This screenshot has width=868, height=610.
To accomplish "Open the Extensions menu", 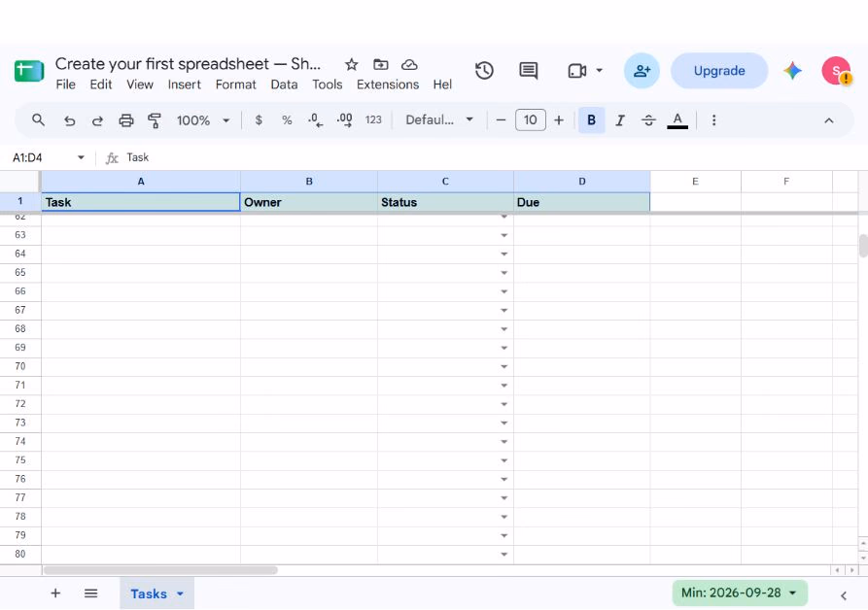I will click(x=388, y=85).
